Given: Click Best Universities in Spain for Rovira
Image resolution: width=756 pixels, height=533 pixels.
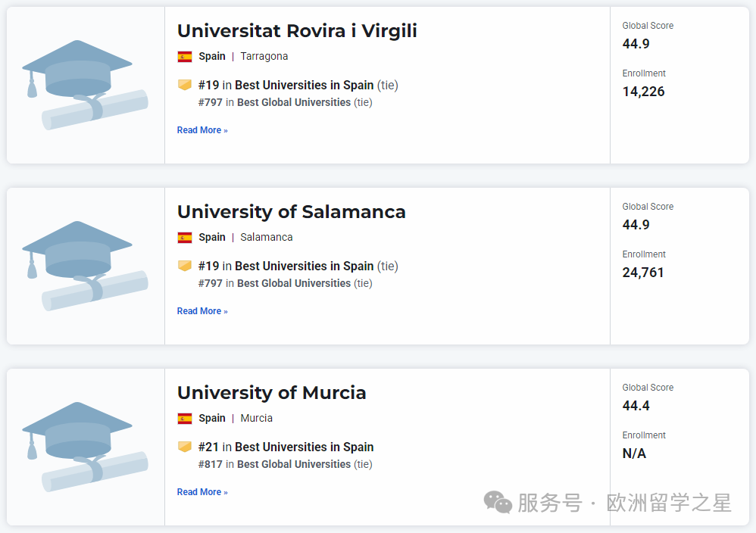Looking at the screenshot, I should coord(304,86).
